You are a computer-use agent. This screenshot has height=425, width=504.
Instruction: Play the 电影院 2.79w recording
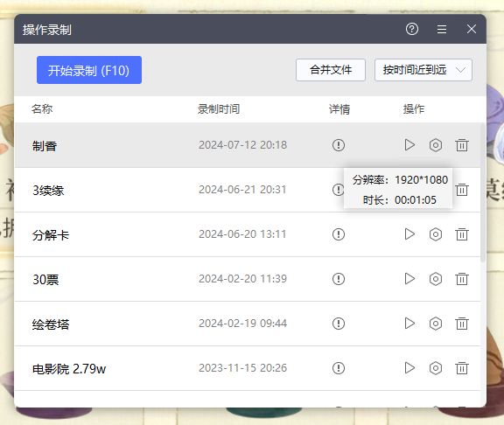(409, 368)
